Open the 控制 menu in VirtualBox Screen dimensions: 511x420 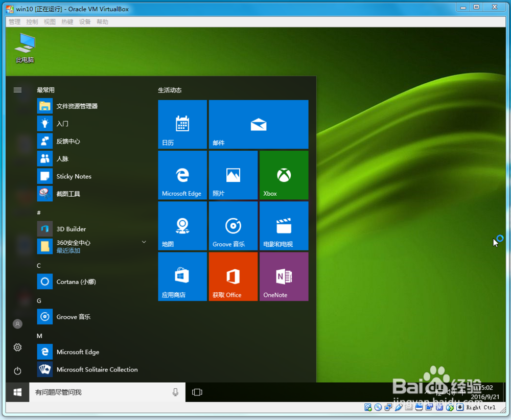coord(32,22)
